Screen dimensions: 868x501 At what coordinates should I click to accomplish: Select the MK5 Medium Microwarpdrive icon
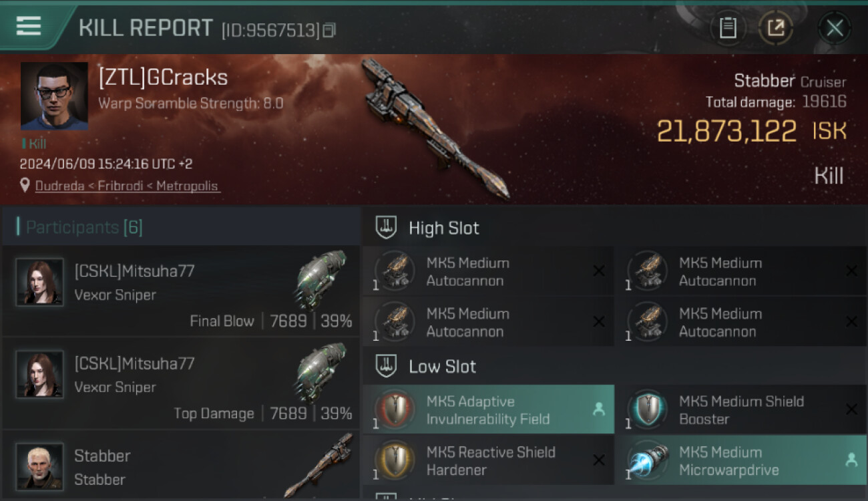[x=646, y=460]
